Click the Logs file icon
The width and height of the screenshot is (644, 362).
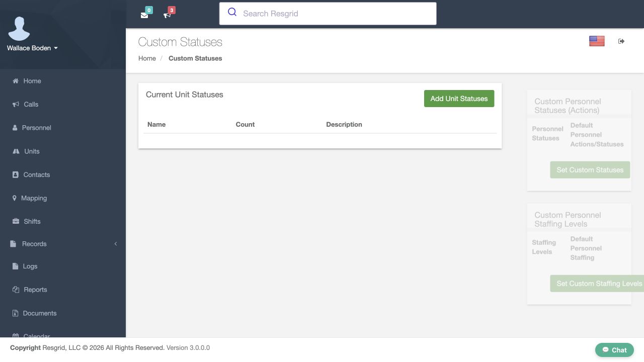(15, 266)
